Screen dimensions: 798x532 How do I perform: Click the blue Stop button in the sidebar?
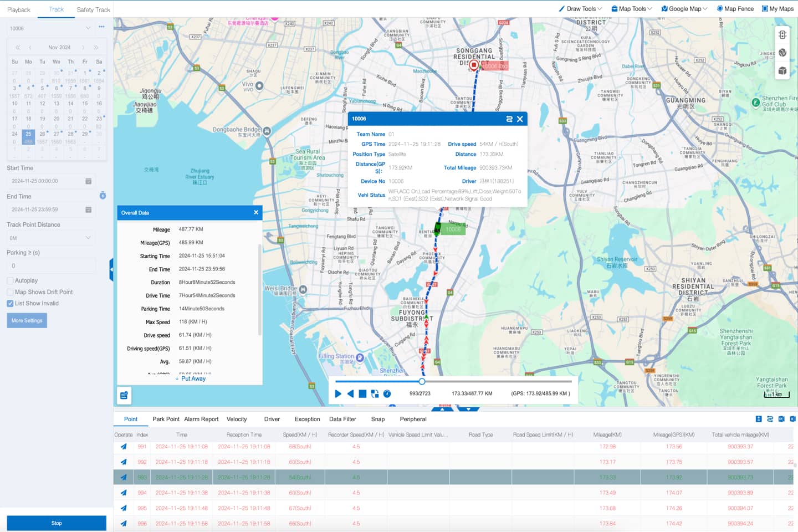pyautogui.click(x=57, y=523)
